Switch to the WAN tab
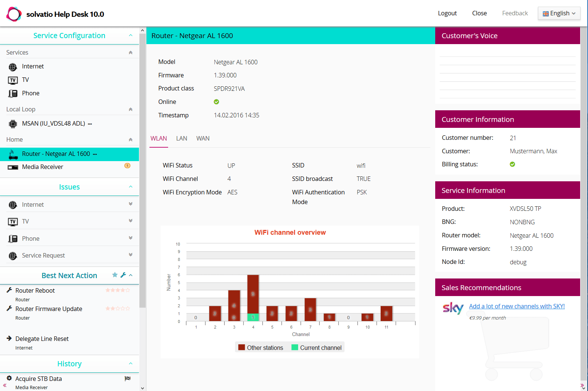This screenshot has height=391, width=588. click(x=203, y=138)
